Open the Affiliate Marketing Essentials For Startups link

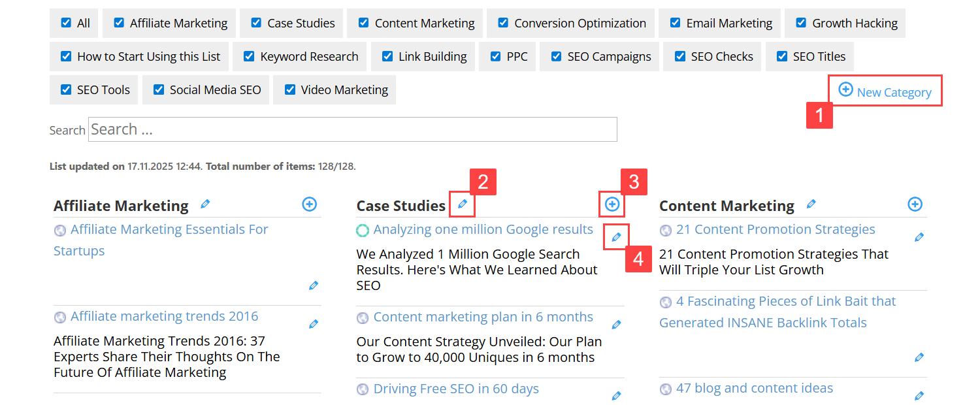tap(161, 240)
